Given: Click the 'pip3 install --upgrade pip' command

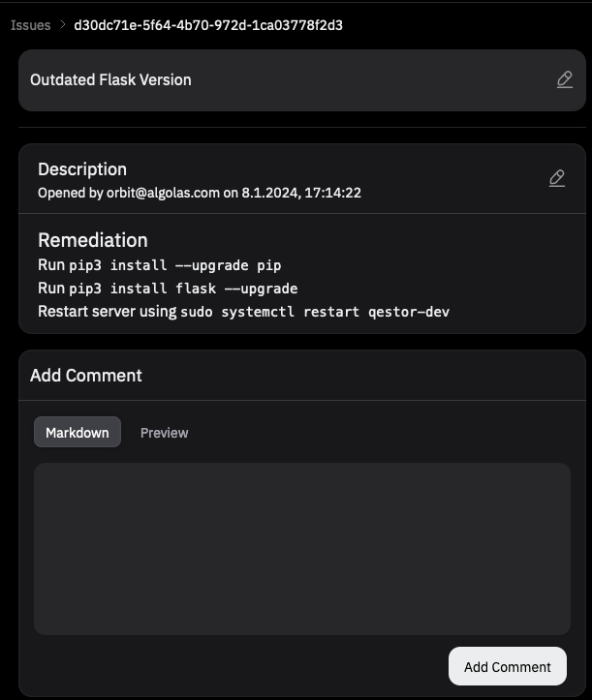Looking at the screenshot, I should tap(175, 264).
